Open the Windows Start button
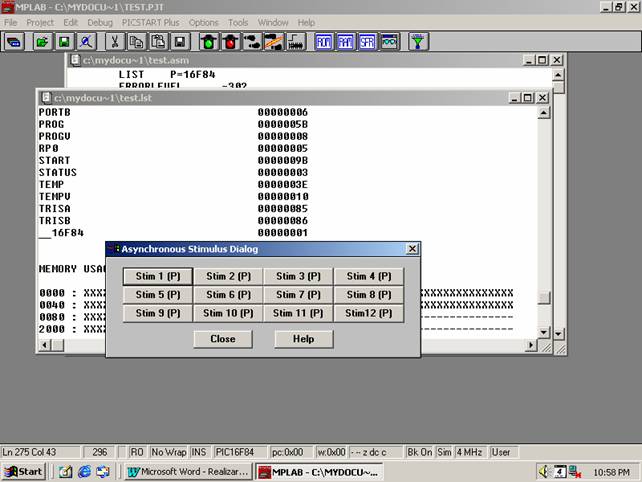The height and width of the screenshot is (482, 642). pos(24,472)
